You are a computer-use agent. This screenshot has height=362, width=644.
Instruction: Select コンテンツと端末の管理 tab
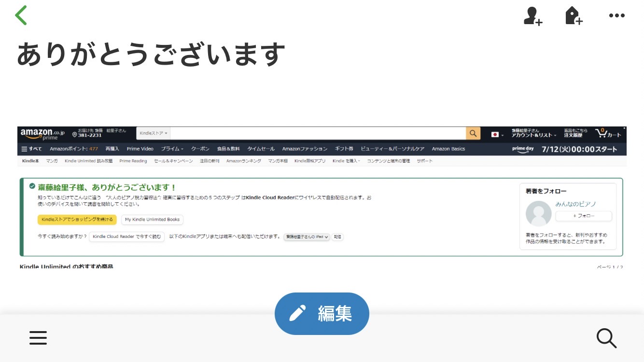point(389,161)
